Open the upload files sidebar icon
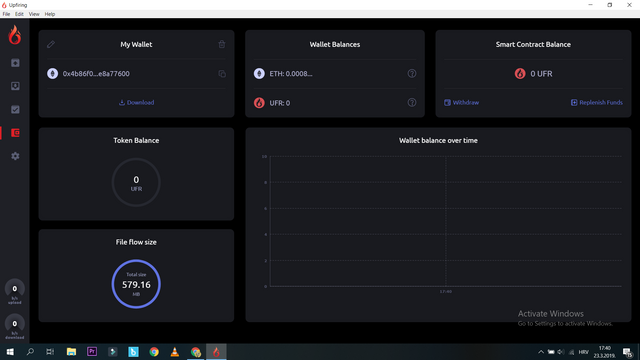 pos(15,63)
